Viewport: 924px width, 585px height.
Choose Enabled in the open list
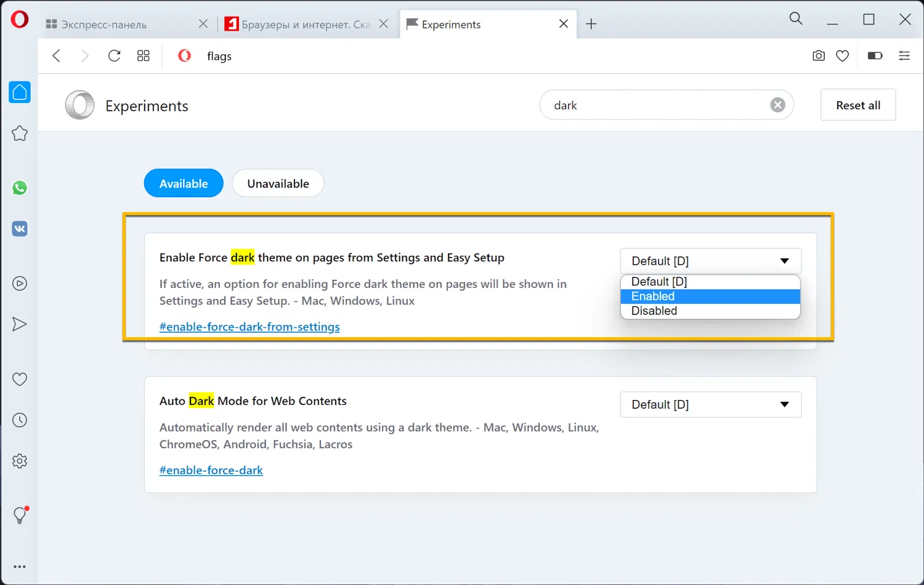710,297
